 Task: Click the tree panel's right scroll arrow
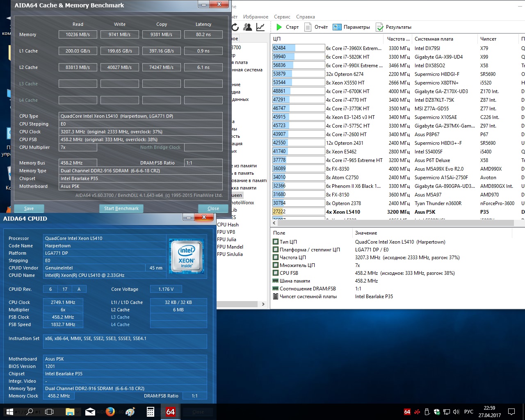(263, 304)
